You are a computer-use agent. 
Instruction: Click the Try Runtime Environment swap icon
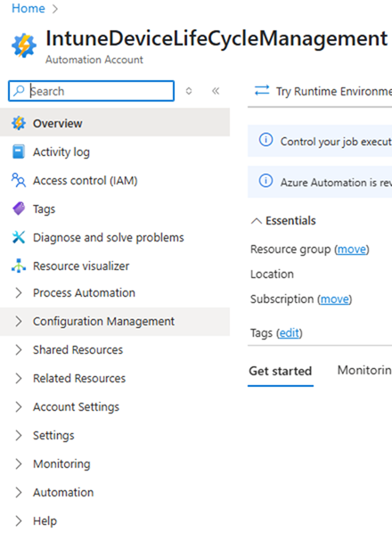point(262,91)
